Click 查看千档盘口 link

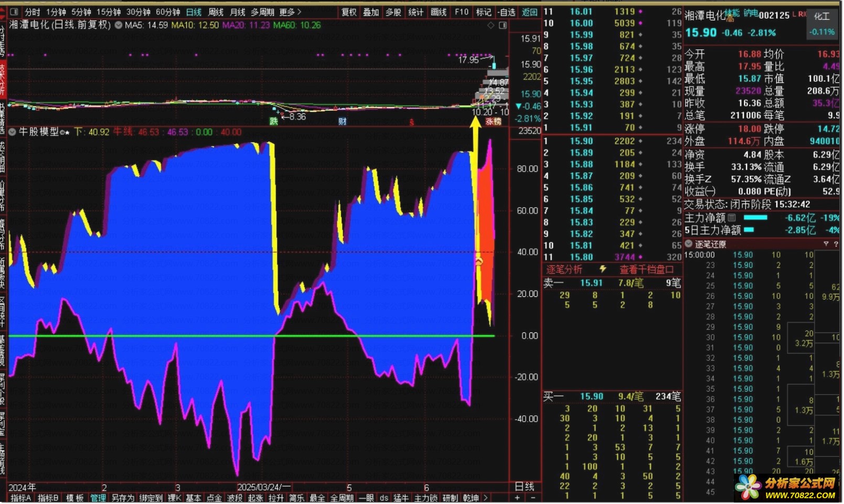pos(646,270)
